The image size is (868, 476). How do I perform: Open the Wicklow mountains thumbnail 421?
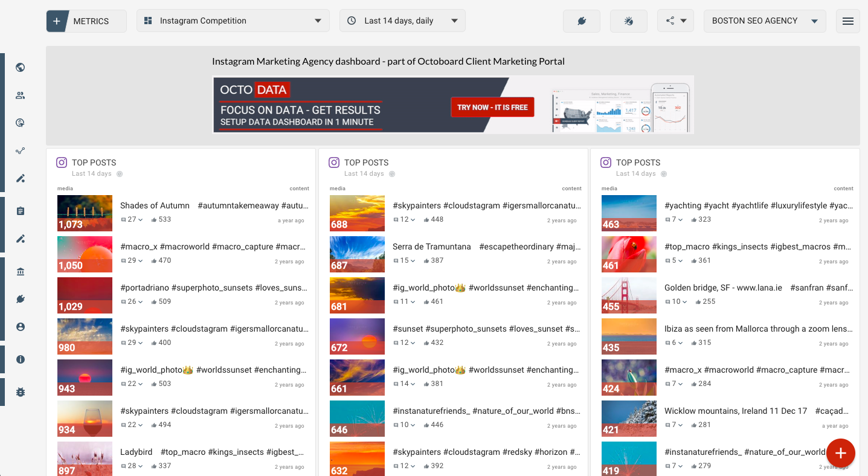(x=629, y=418)
